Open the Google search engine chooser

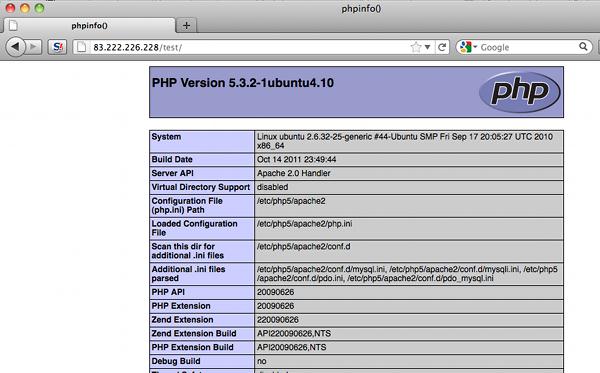[x=469, y=47]
